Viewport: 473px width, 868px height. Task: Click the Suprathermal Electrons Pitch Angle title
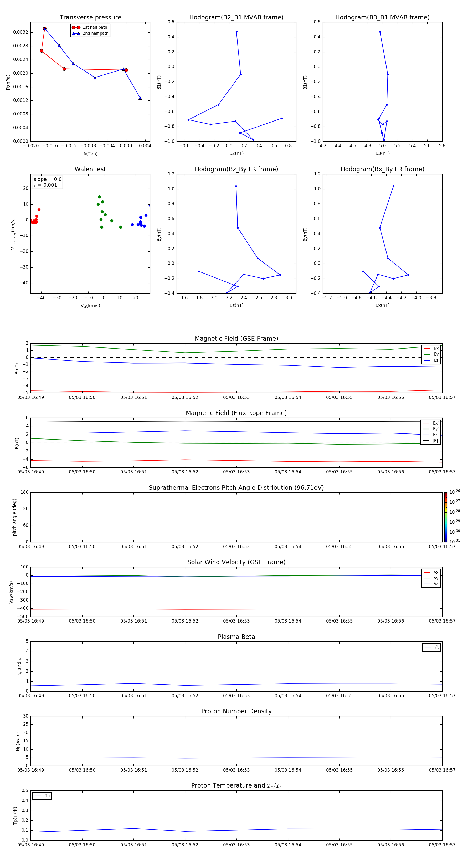[236, 488]
